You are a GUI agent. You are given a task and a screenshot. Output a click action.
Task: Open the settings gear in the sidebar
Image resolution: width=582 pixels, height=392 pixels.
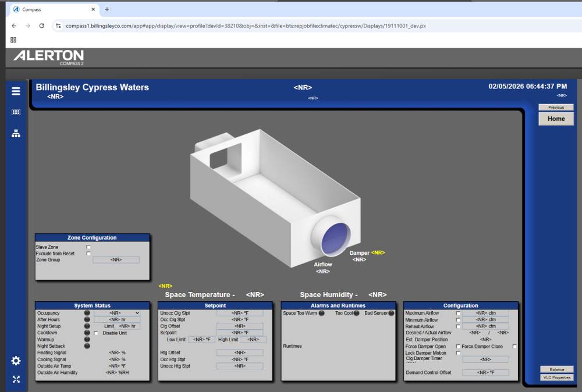tap(16, 361)
